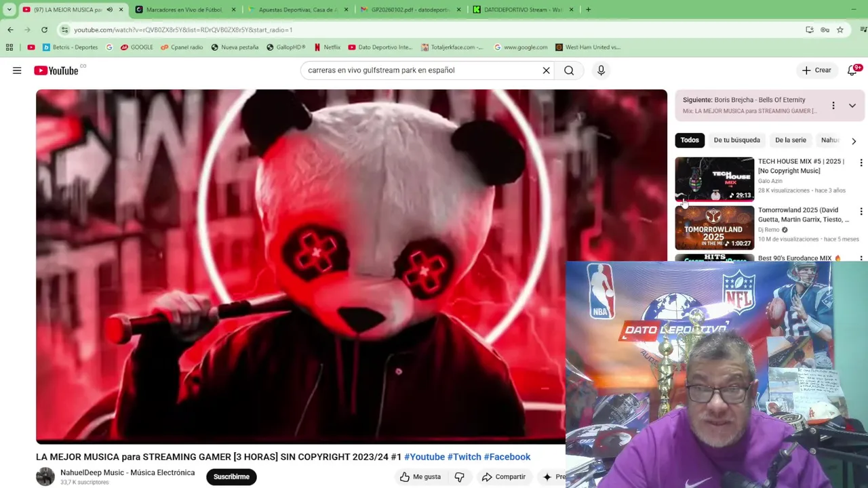Open media control icon in browser toolbar

tap(863, 30)
